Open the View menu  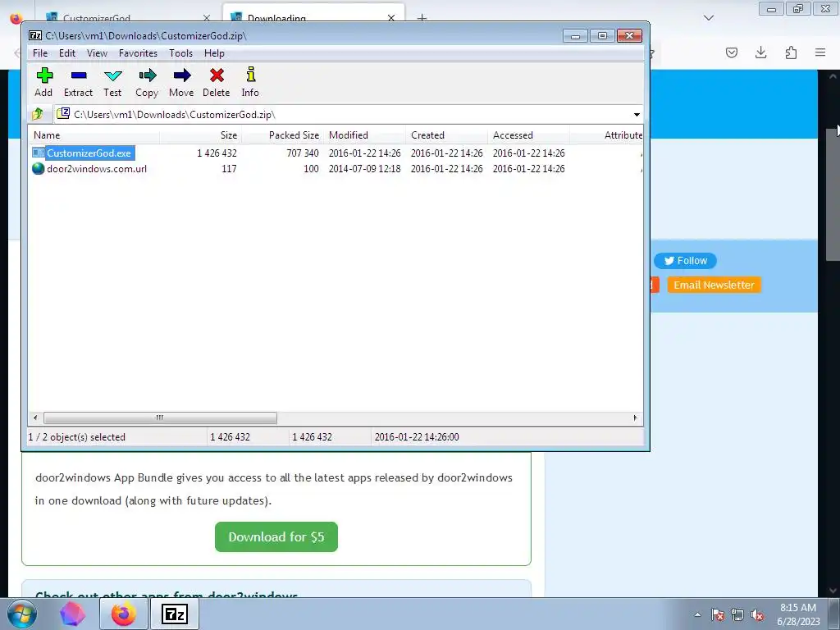(x=97, y=53)
